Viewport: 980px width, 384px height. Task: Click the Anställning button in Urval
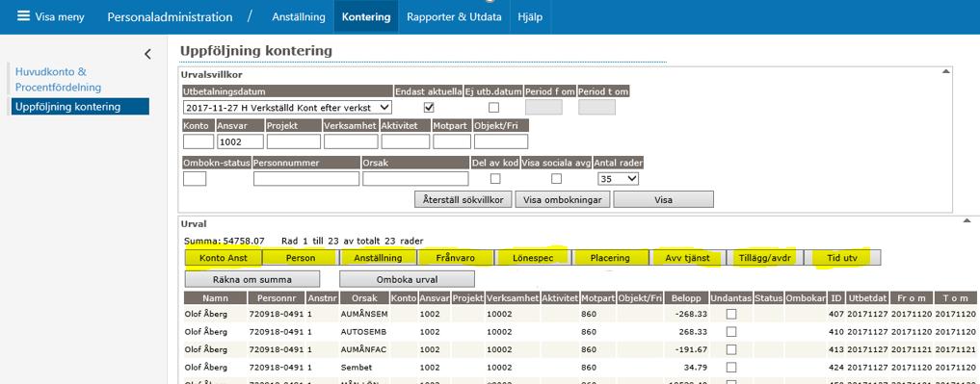[378, 258]
